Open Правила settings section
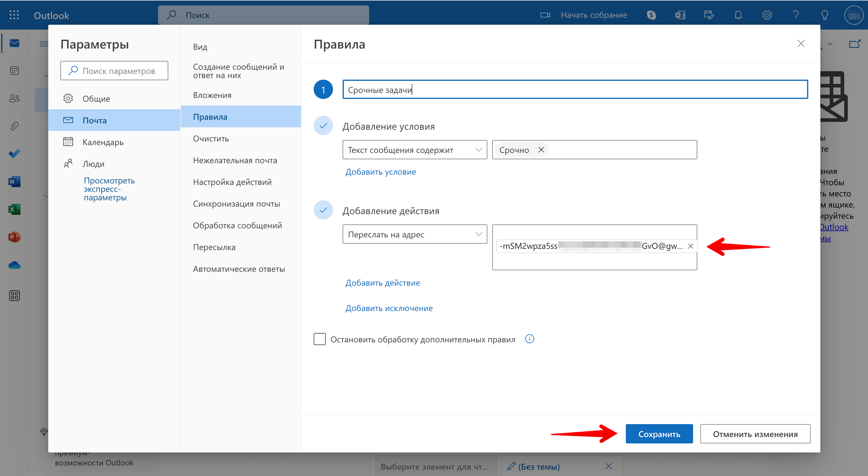868x476 pixels. (211, 116)
